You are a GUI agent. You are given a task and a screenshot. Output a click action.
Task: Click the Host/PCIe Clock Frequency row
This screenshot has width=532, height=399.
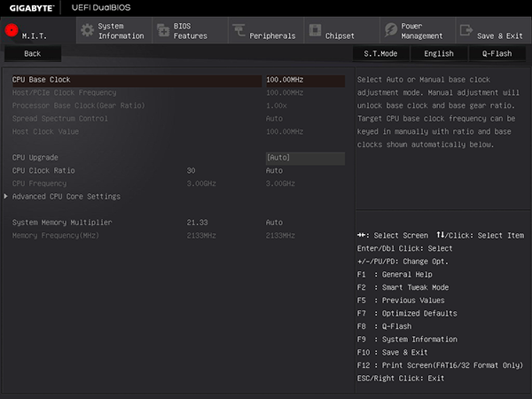(x=178, y=92)
